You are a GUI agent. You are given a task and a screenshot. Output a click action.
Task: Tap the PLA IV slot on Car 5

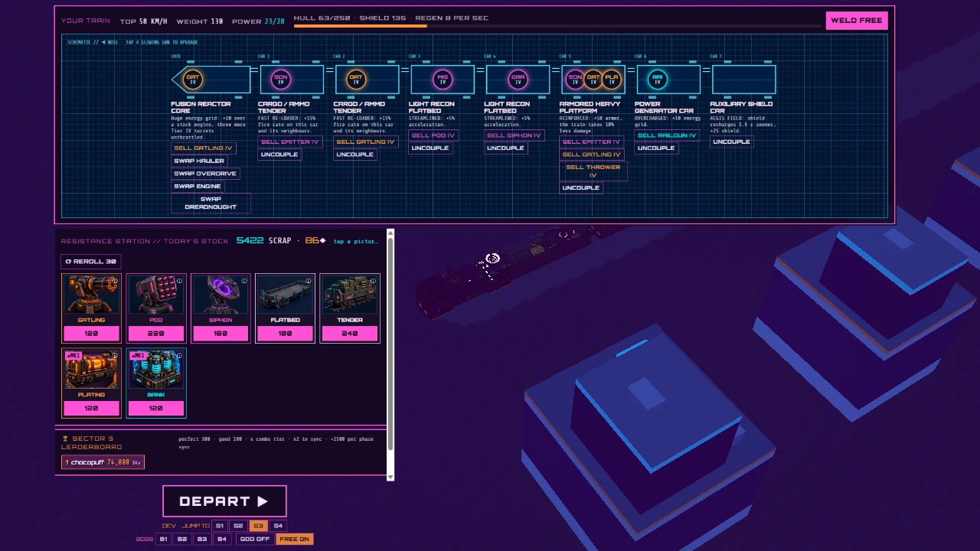click(611, 79)
